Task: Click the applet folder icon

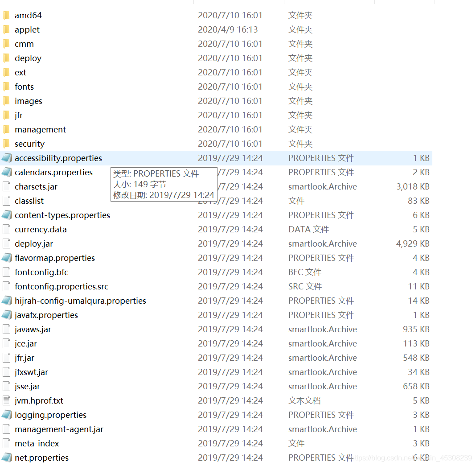Action: tap(6, 29)
